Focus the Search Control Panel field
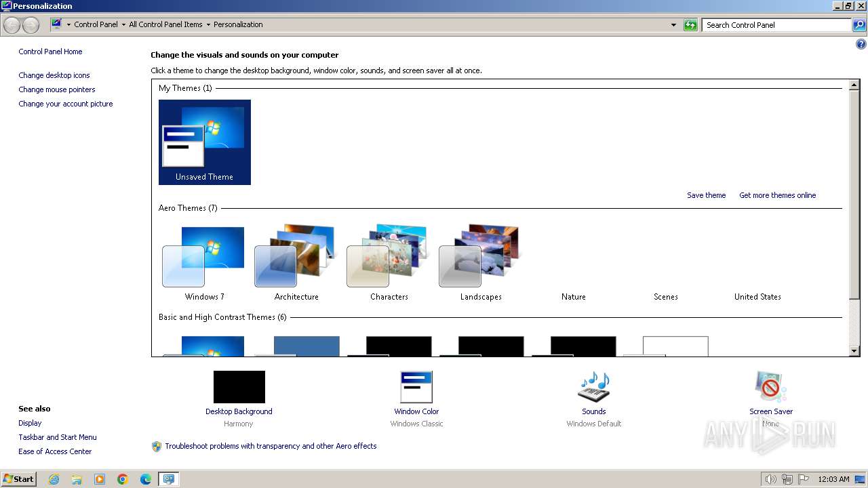The height and width of the screenshot is (488, 868). click(x=777, y=25)
